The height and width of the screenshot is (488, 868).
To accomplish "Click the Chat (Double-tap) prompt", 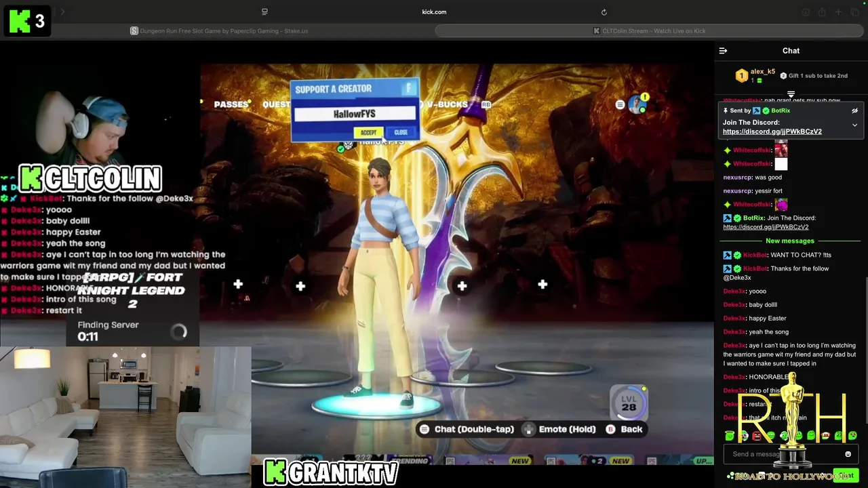I will tap(467, 429).
